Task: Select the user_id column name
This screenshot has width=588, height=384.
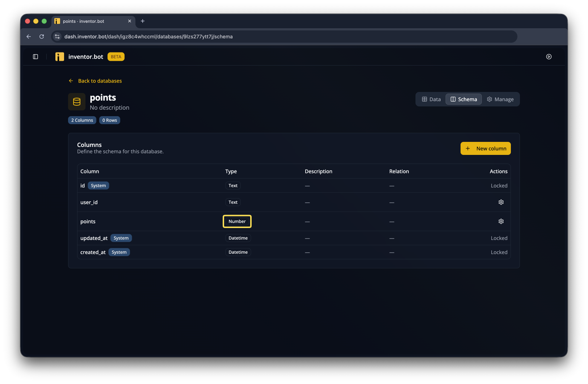Action: point(89,202)
